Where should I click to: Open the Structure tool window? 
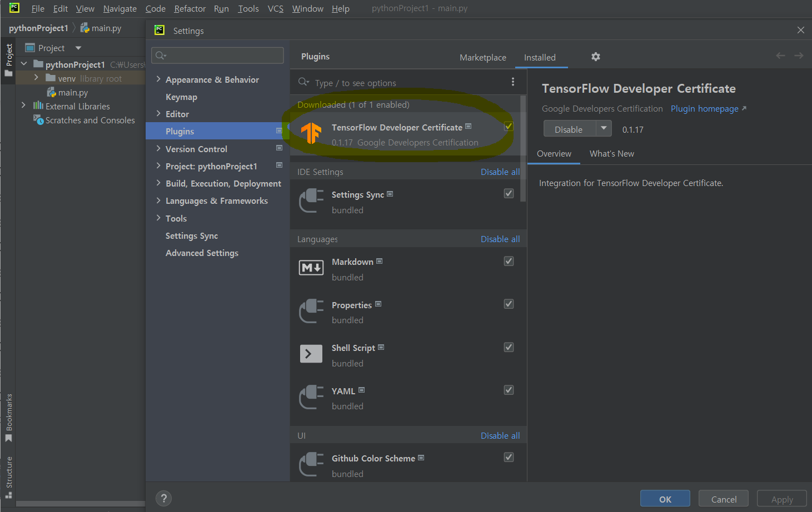pyautogui.click(x=9, y=478)
